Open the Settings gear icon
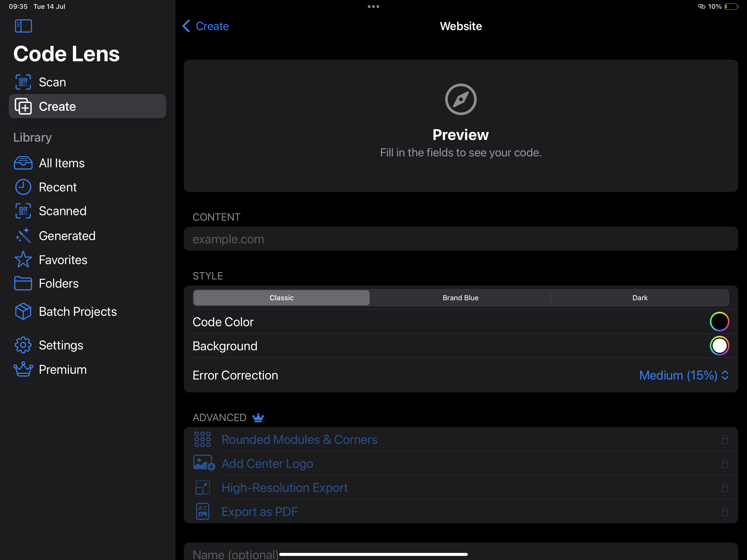The height and width of the screenshot is (560, 747). (23, 345)
